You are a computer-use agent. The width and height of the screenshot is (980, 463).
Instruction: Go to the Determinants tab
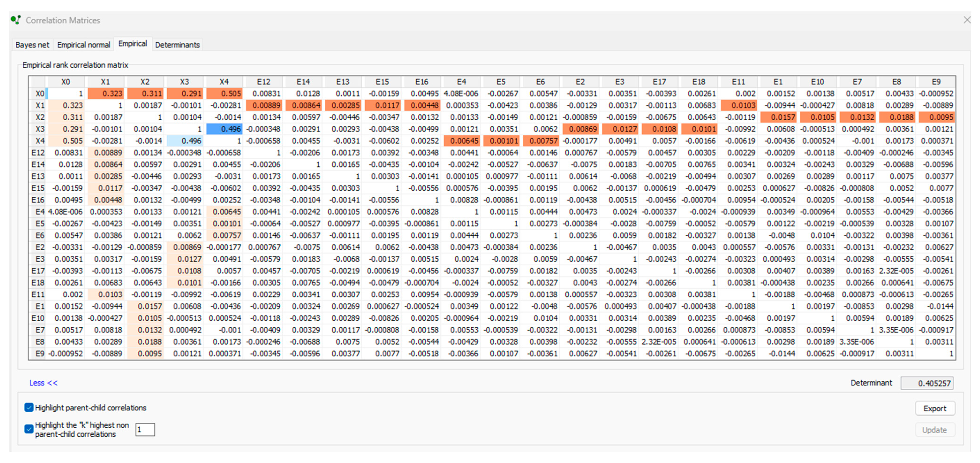(177, 45)
